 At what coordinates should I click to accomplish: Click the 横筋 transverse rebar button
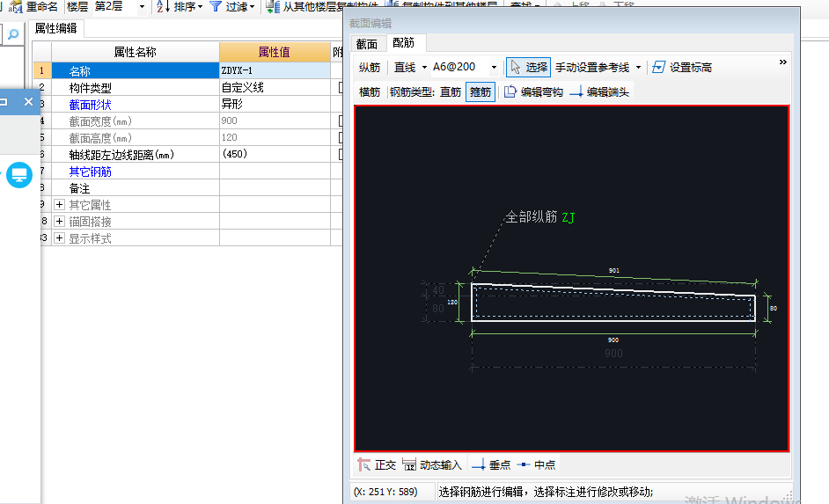[370, 92]
